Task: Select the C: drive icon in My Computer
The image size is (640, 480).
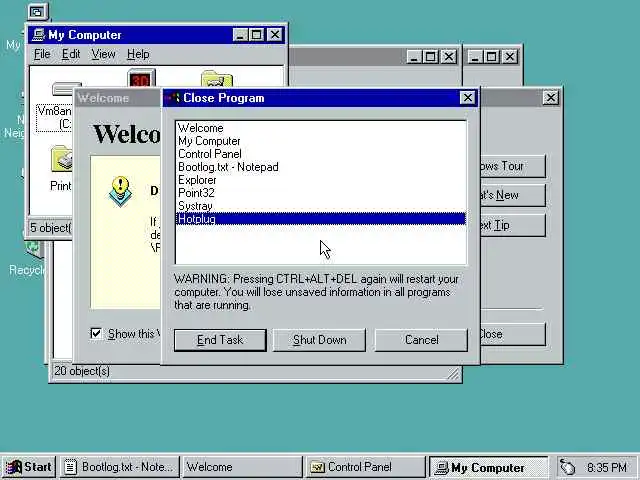Action: point(63,89)
